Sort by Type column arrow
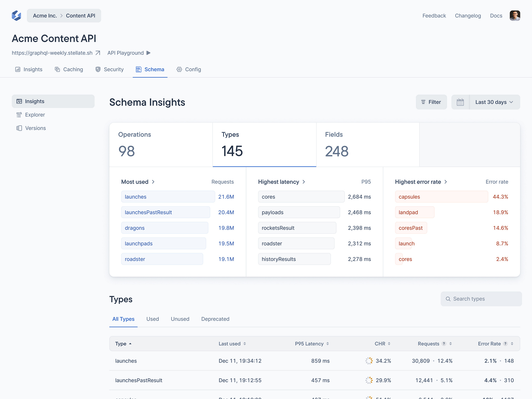Screen dimensions: 532x399 130,344
